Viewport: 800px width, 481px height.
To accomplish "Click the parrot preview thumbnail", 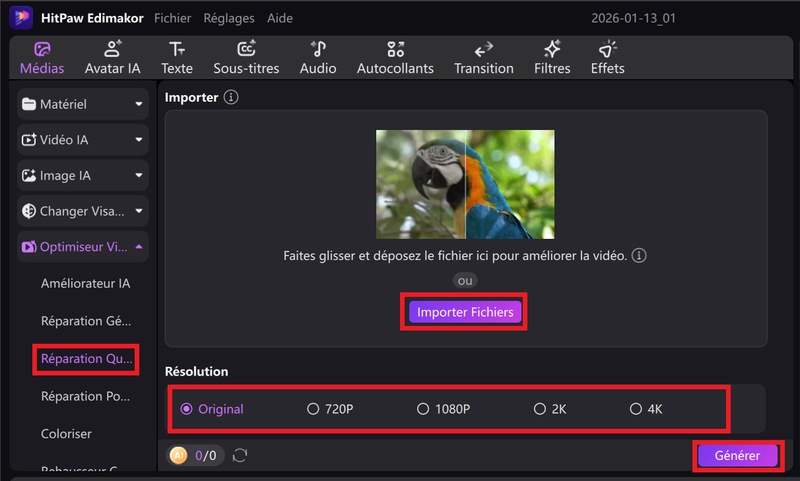I will pos(465,184).
